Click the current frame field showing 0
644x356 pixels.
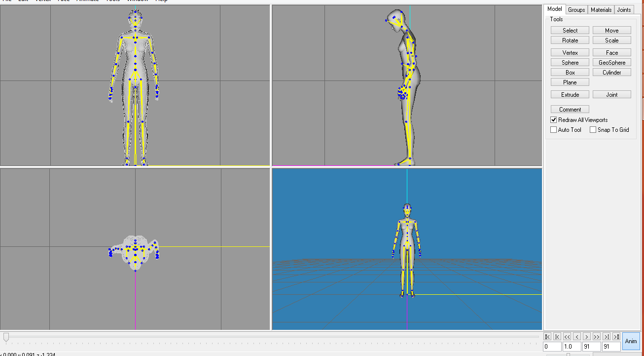552,347
